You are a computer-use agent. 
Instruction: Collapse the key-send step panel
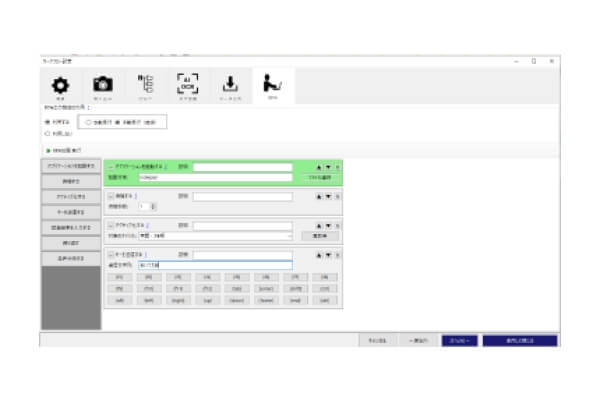pyautogui.click(x=110, y=254)
